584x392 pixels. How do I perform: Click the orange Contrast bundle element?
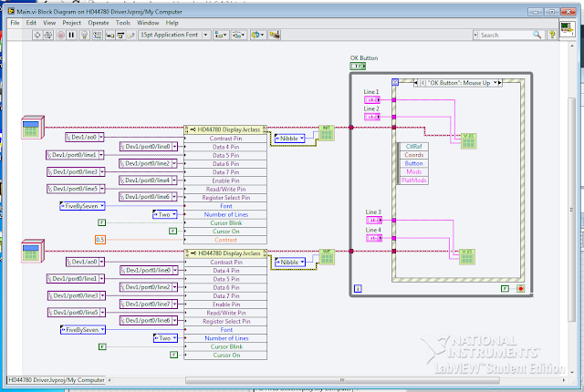pos(225,240)
